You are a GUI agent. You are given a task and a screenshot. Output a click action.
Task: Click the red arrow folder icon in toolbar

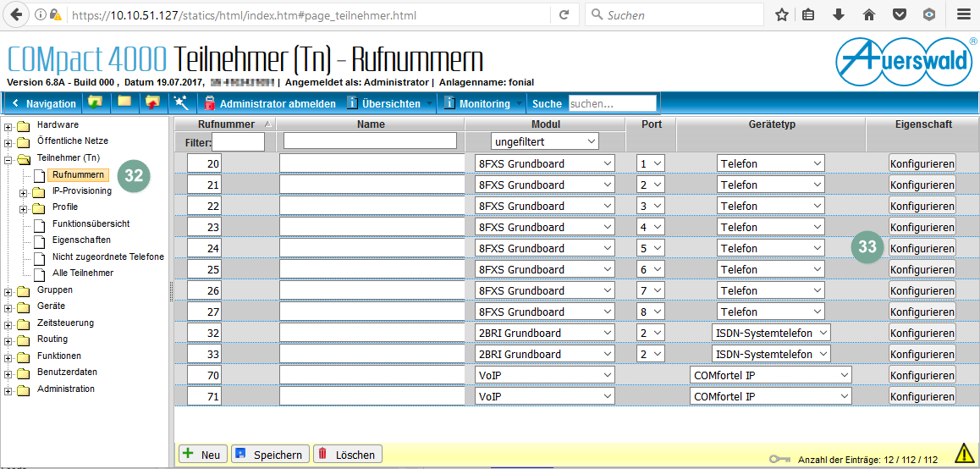coord(152,102)
